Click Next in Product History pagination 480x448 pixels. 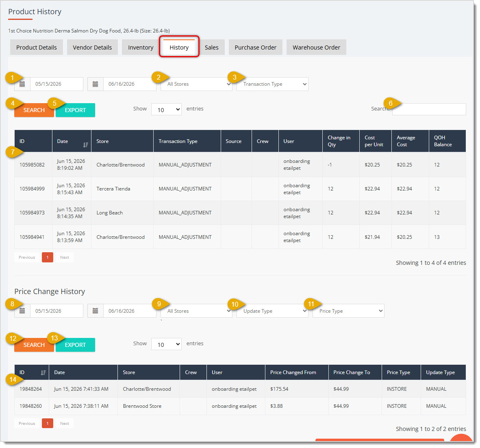[65, 258]
